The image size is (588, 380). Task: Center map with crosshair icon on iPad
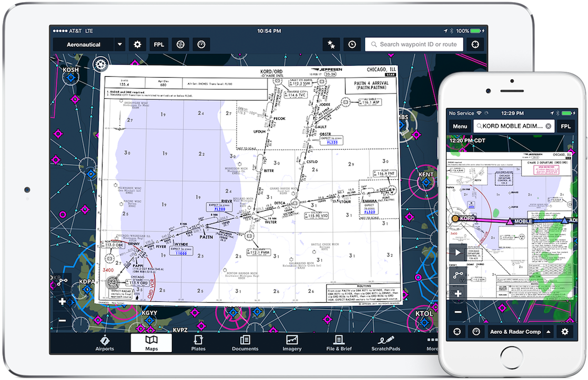[x=475, y=45]
